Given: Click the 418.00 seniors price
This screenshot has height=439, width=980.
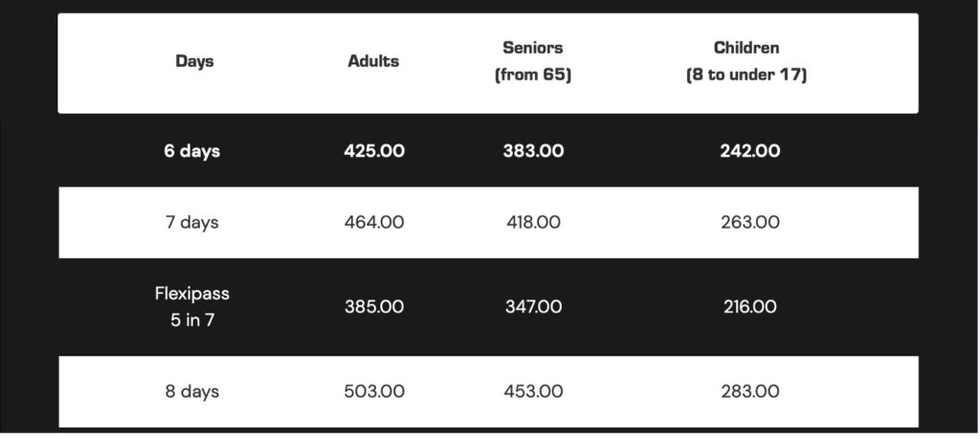Looking at the screenshot, I should [x=533, y=223].
